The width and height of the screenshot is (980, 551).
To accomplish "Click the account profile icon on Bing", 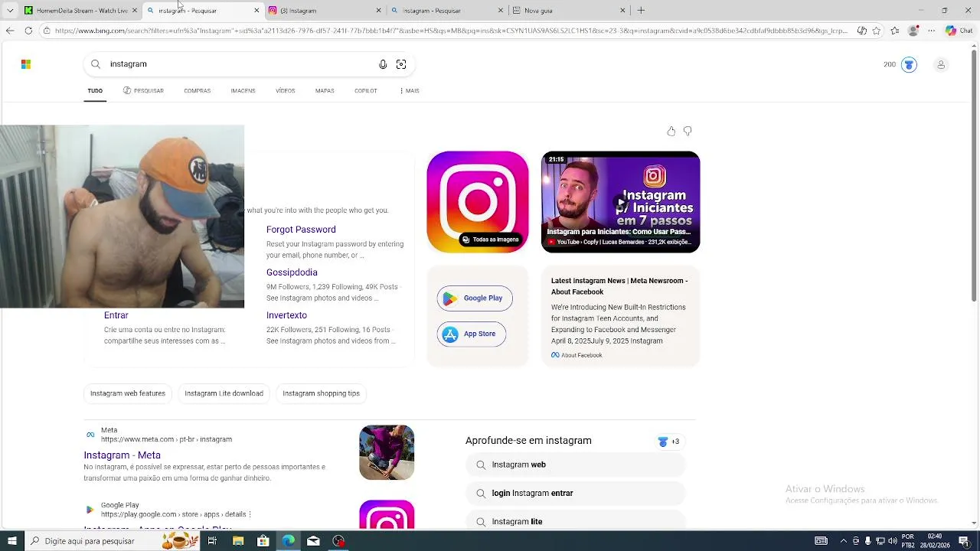I will [941, 65].
